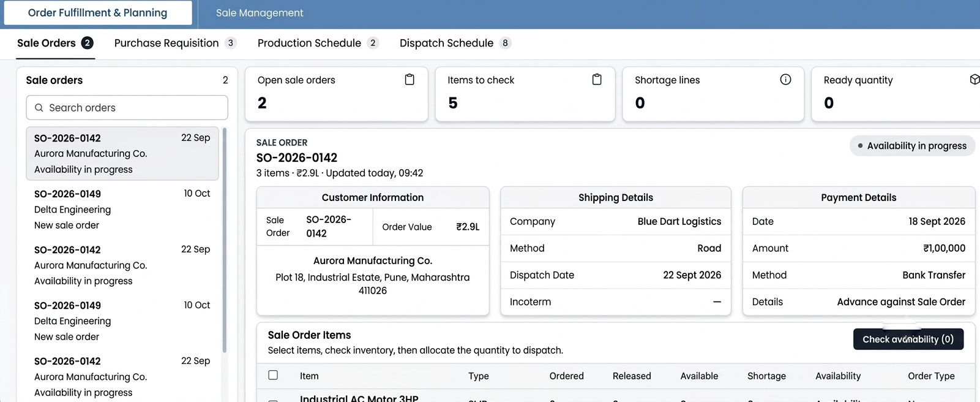Click the 22 Sept 2026 dispatch date

[x=692, y=275]
